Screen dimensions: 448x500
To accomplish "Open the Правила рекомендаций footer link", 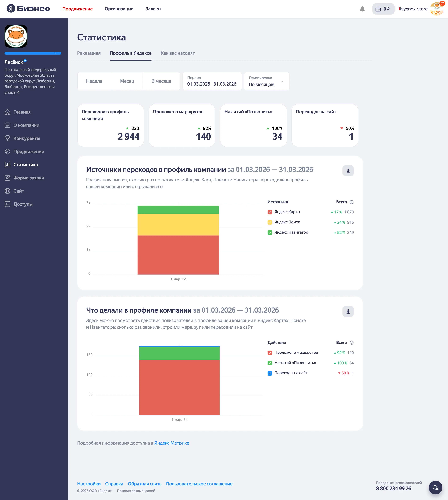I will tap(136, 491).
